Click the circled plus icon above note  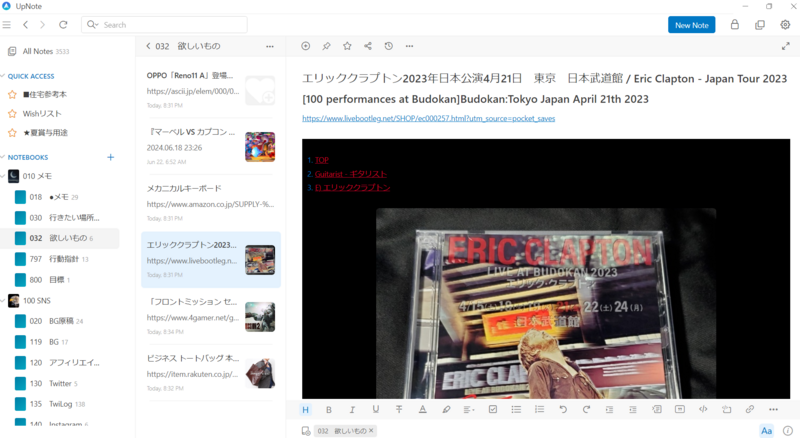coord(306,46)
